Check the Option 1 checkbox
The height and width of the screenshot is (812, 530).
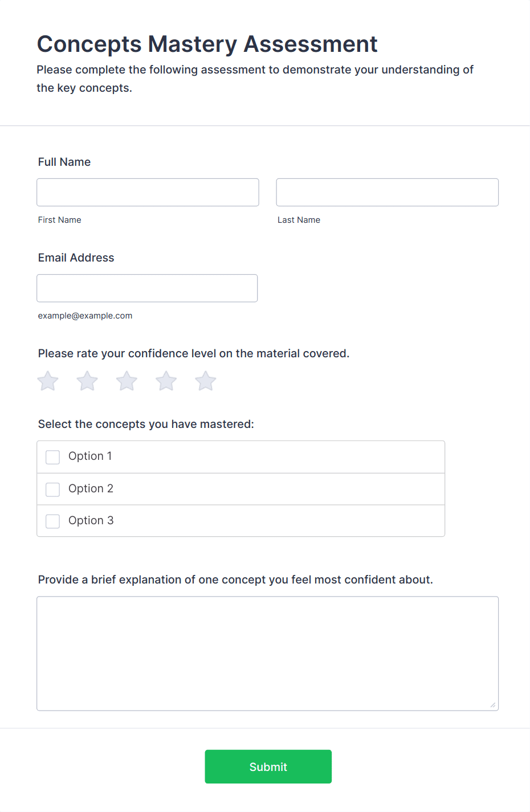[x=53, y=457]
